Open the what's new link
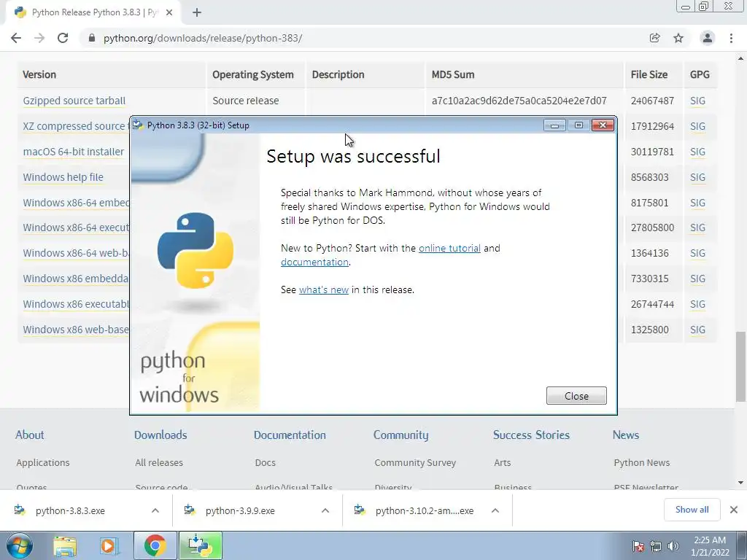 (x=323, y=289)
